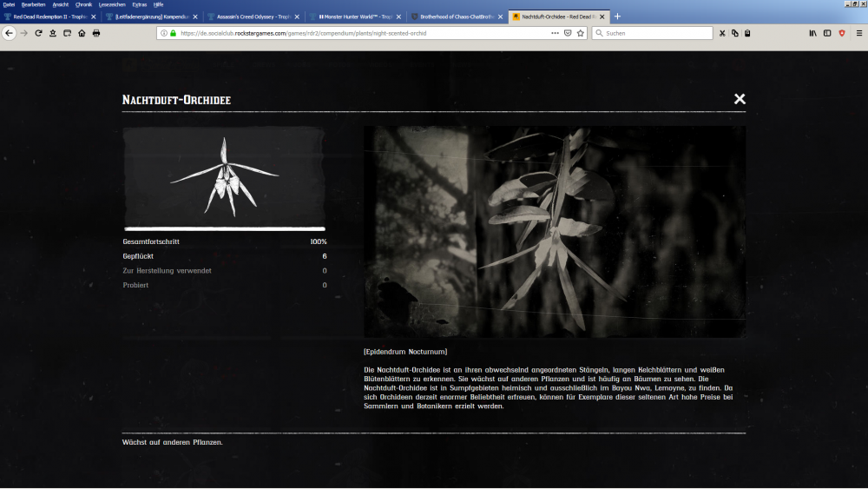Show site information for secure padlock
The image size is (868, 489).
pyautogui.click(x=173, y=33)
